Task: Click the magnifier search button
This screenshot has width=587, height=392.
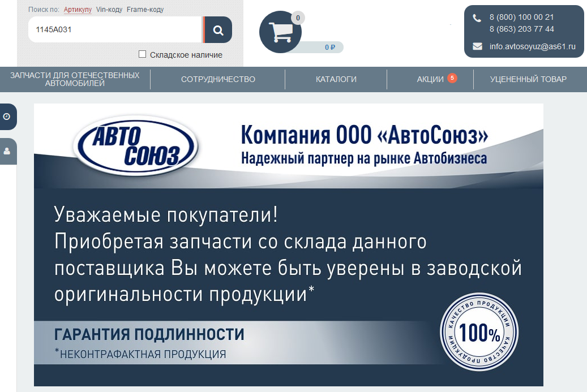Action: point(218,29)
